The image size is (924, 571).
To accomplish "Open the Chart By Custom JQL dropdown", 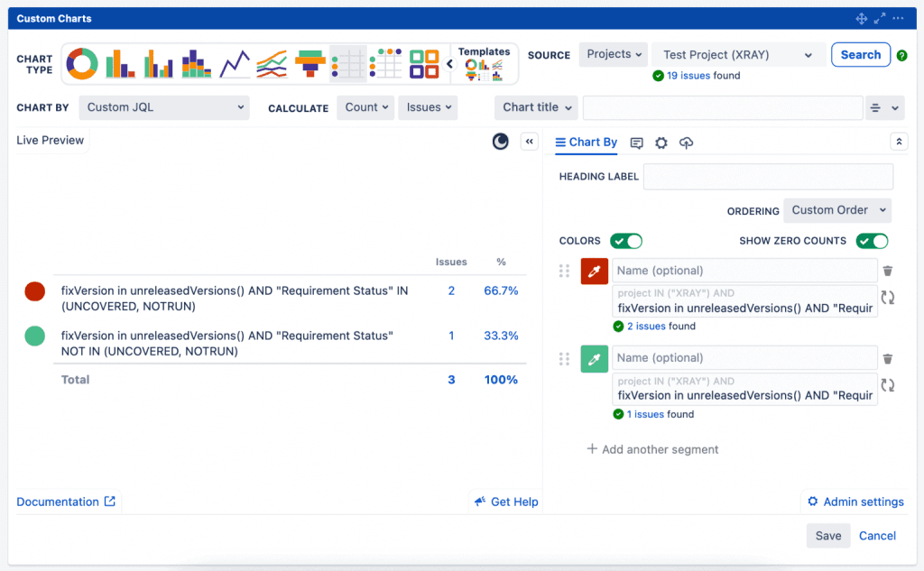I will pos(163,107).
